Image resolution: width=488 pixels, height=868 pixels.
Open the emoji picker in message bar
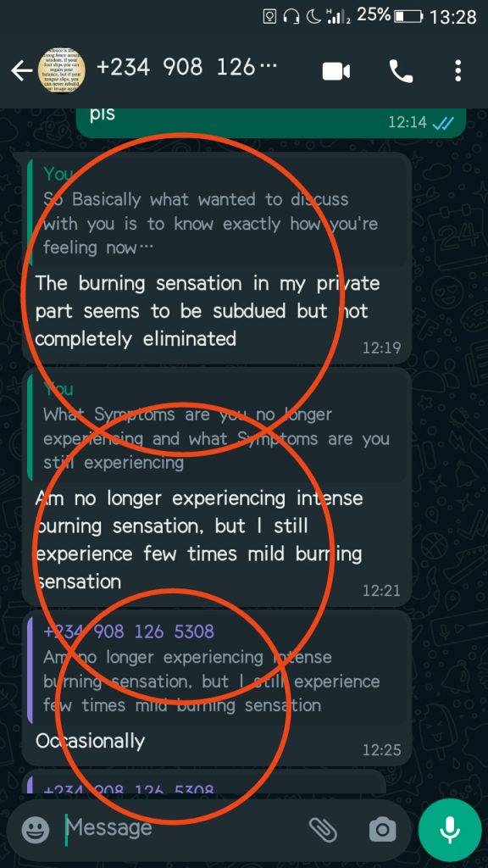(36, 830)
